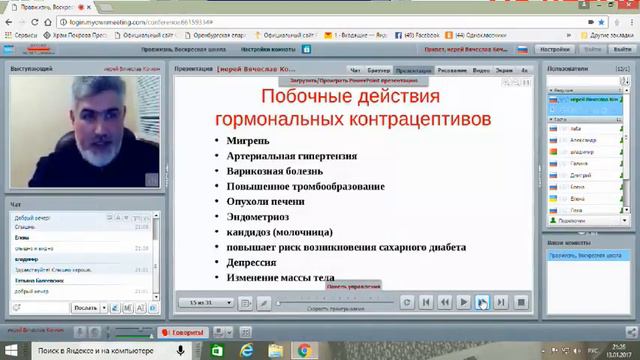
Task: Click the 'A' font size chat icon
Action: [x=140, y=308]
